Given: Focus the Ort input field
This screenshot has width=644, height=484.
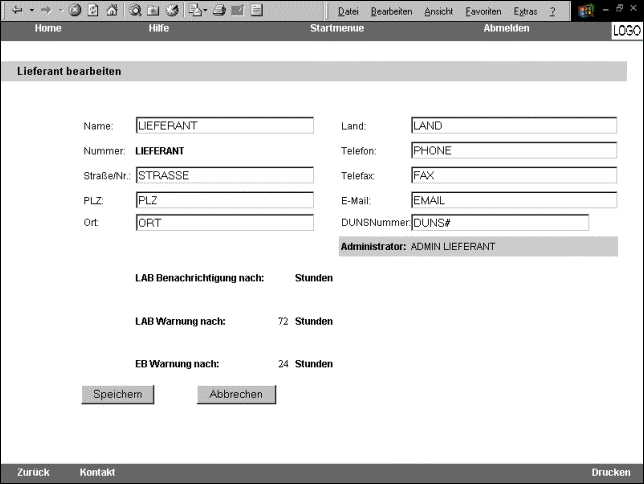Looking at the screenshot, I should click(x=225, y=222).
